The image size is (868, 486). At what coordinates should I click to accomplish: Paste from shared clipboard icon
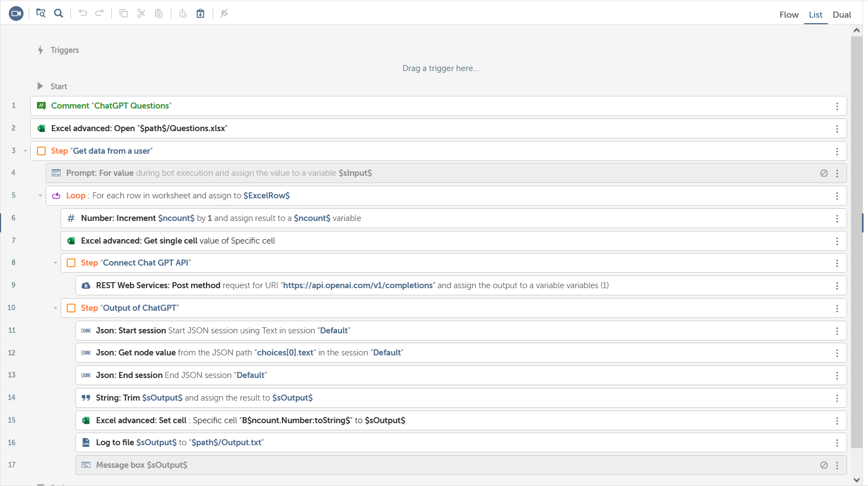coord(200,13)
